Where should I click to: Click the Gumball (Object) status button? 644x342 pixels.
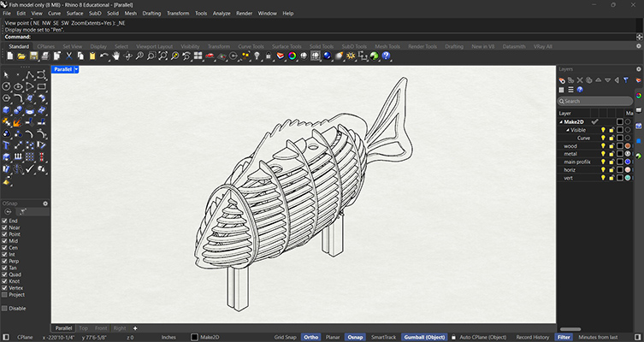[x=425, y=337]
